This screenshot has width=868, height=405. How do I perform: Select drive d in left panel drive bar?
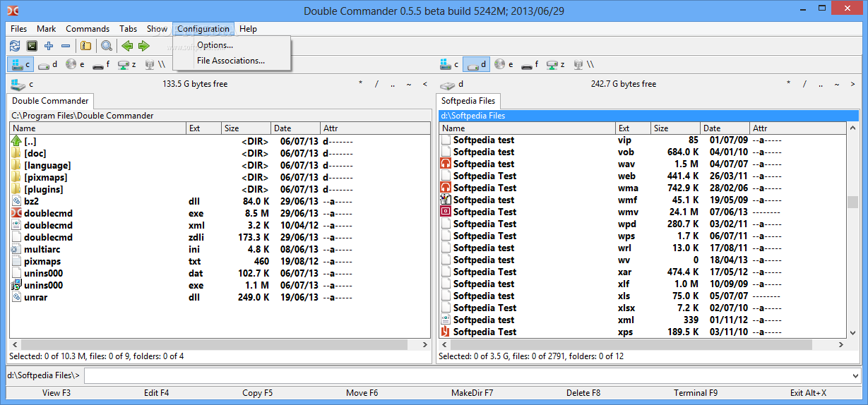click(47, 64)
